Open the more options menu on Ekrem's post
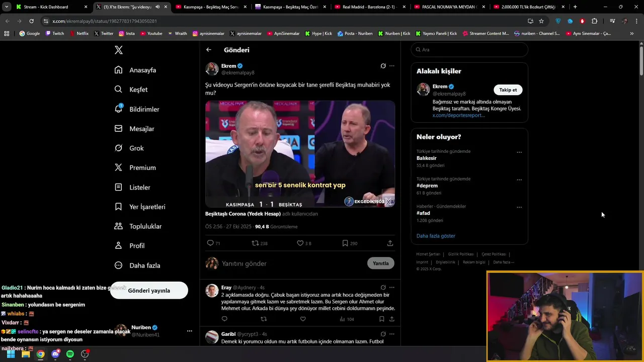644x362 pixels. pos(392,66)
